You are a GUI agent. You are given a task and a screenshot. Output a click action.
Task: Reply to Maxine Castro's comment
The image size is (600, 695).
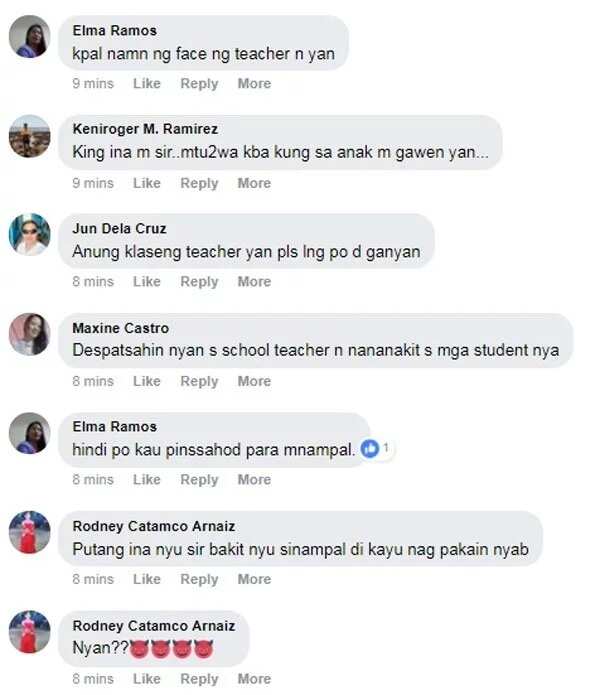tap(199, 382)
